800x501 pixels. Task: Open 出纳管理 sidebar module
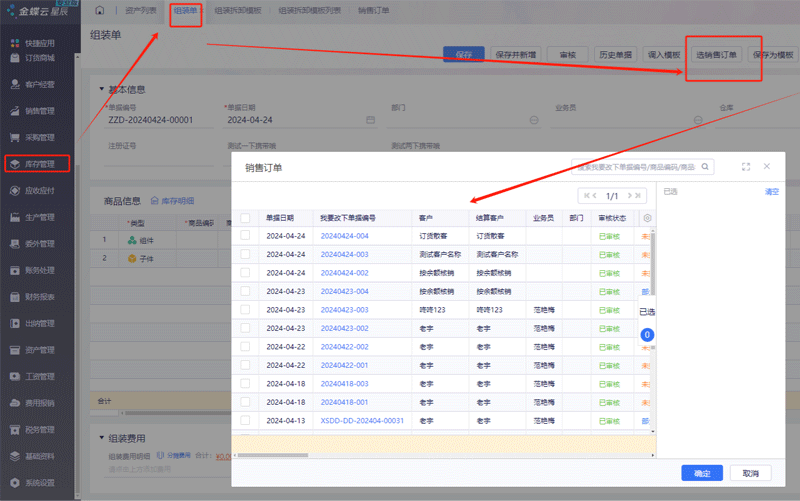click(x=33, y=323)
